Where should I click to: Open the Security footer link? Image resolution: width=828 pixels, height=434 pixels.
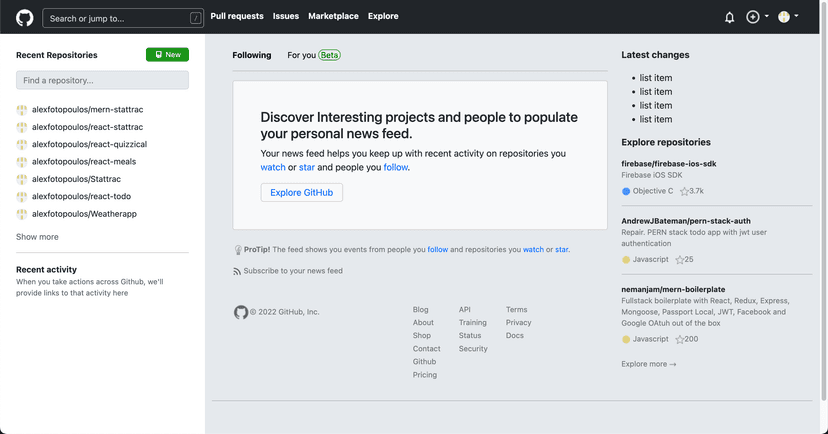click(x=473, y=348)
